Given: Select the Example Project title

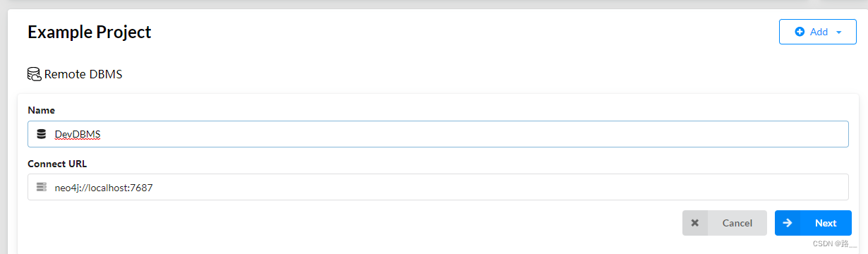Looking at the screenshot, I should [89, 32].
